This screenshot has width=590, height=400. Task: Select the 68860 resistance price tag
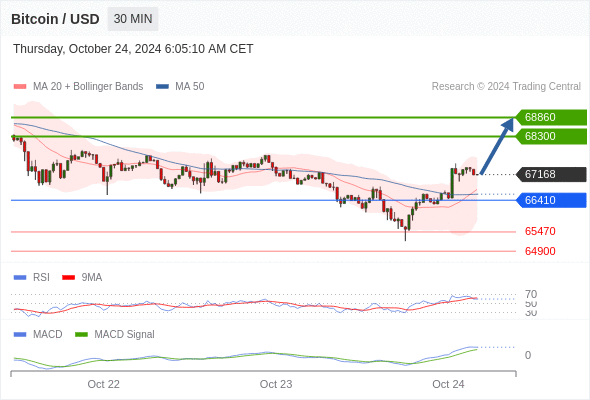550,117
